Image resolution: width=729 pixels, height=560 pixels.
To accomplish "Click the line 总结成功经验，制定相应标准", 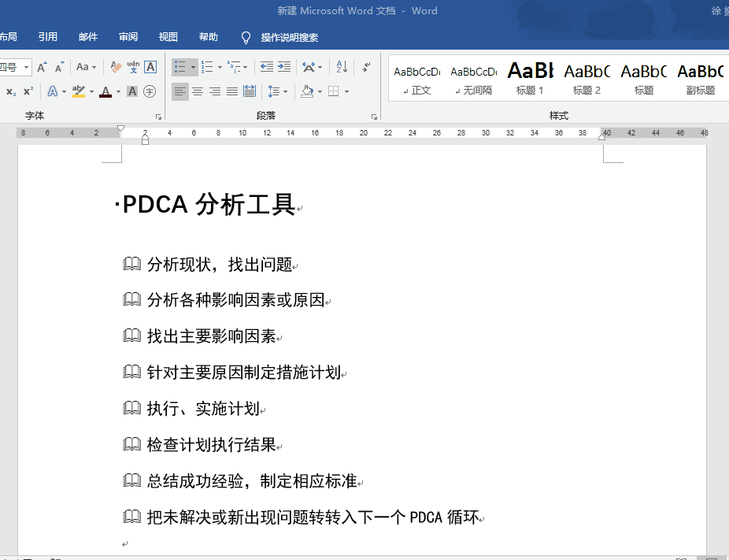I will [252, 480].
